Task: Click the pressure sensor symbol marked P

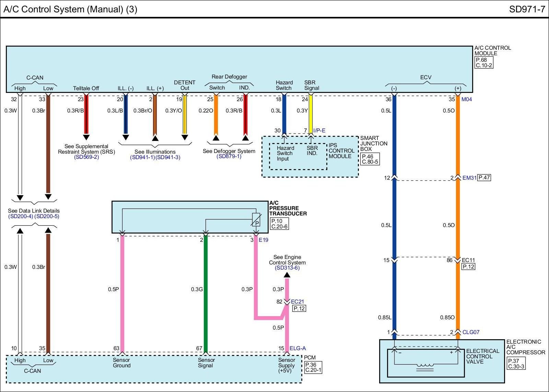Action: [256, 220]
